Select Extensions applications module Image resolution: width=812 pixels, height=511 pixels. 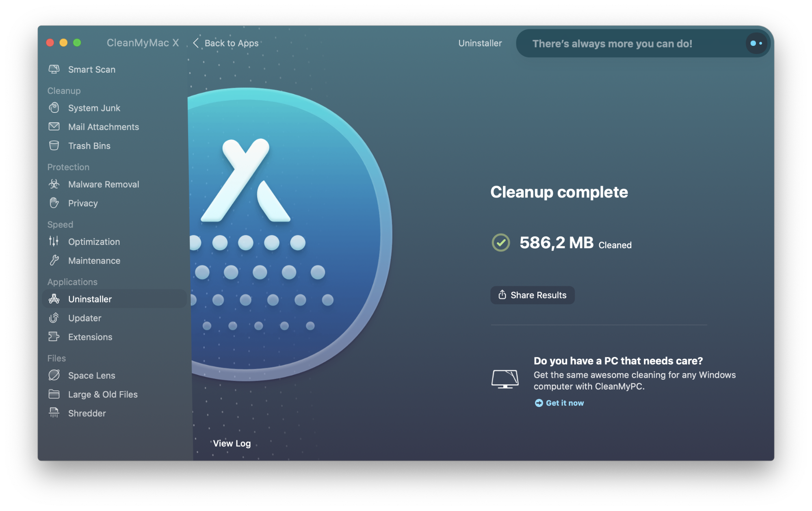coord(90,337)
